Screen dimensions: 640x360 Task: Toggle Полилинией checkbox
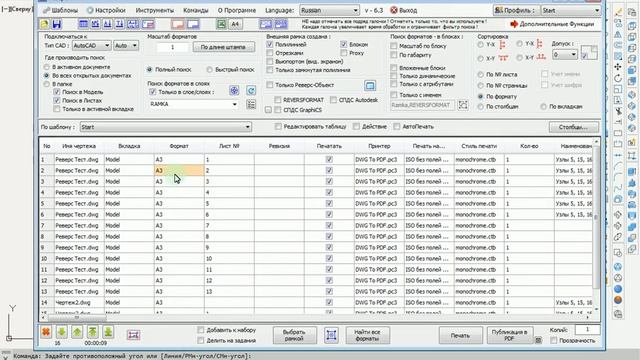click(x=270, y=44)
